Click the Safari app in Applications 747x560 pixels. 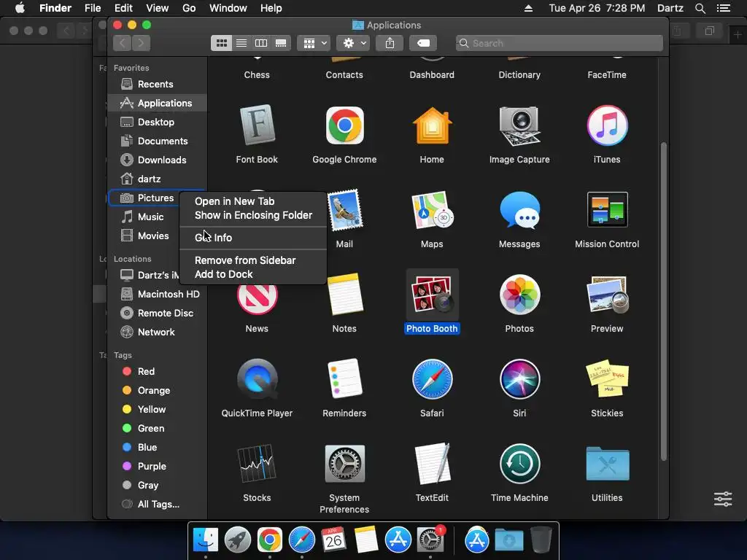click(432, 379)
